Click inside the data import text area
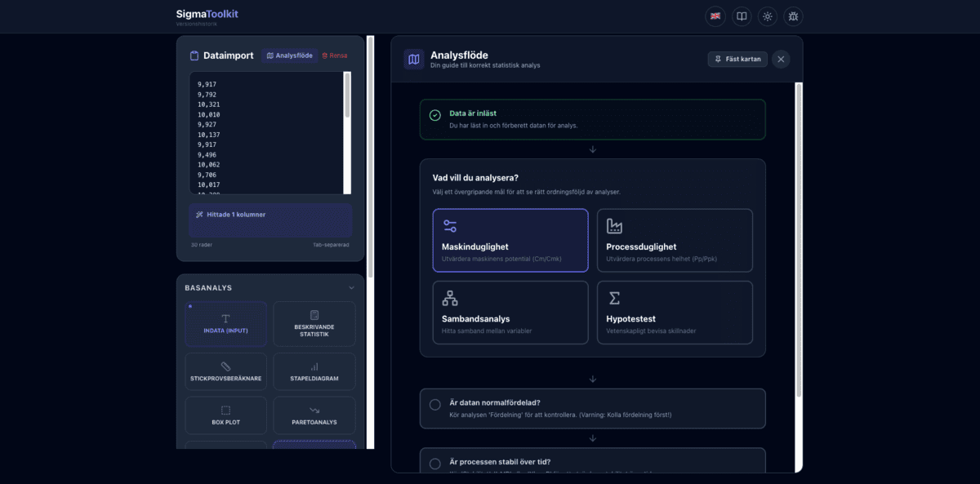980x484 pixels. click(x=265, y=133)
